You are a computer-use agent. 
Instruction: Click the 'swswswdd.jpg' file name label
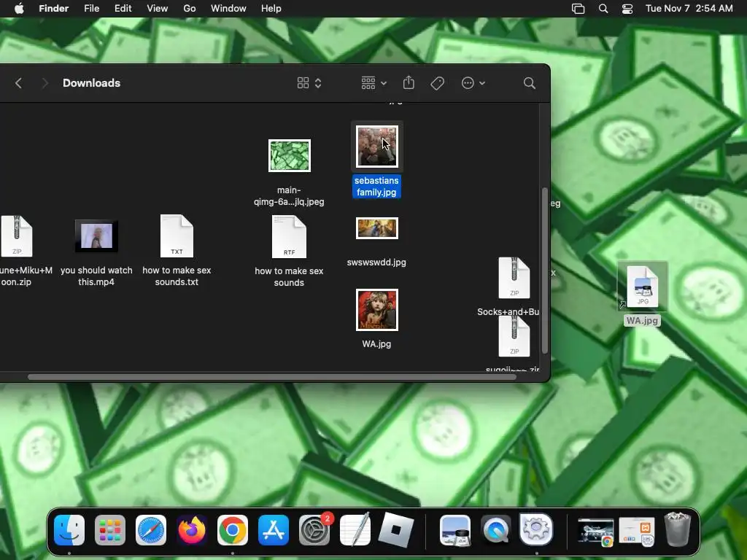[376, 262]
